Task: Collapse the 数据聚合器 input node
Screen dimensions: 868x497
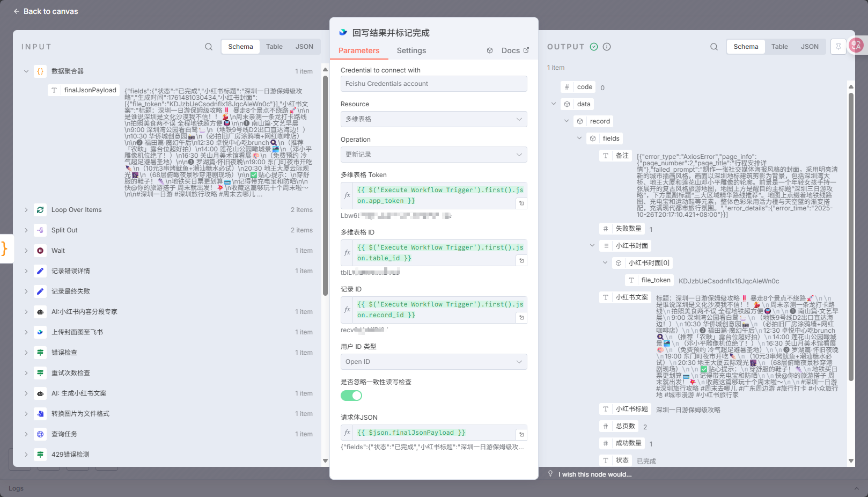Action: (x=26, y=71)
